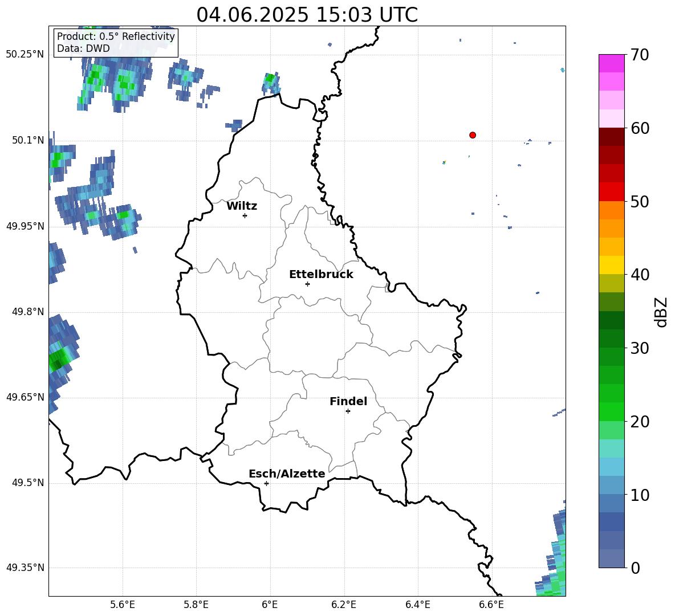Viewport: 675px width, 616px height.
Task: Click the '49.65°N' latitude label
Action: tap(25, 397)
